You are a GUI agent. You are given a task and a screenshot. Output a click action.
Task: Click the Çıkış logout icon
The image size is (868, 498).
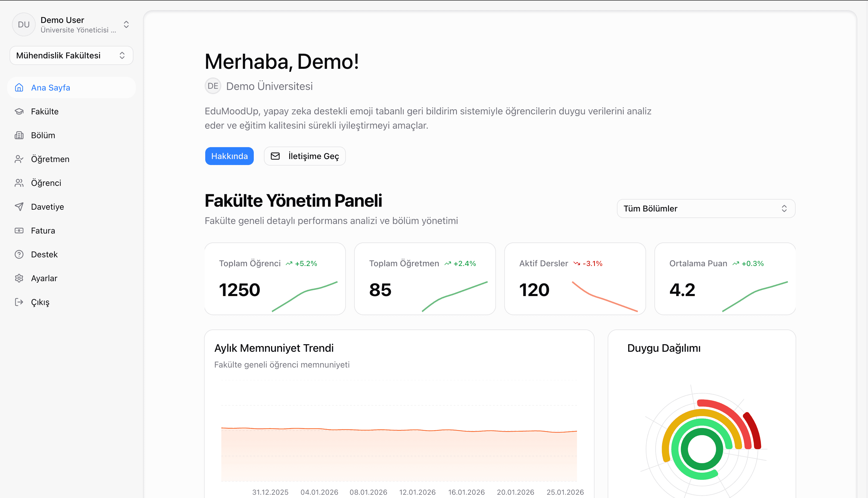(x=19, y=302)
